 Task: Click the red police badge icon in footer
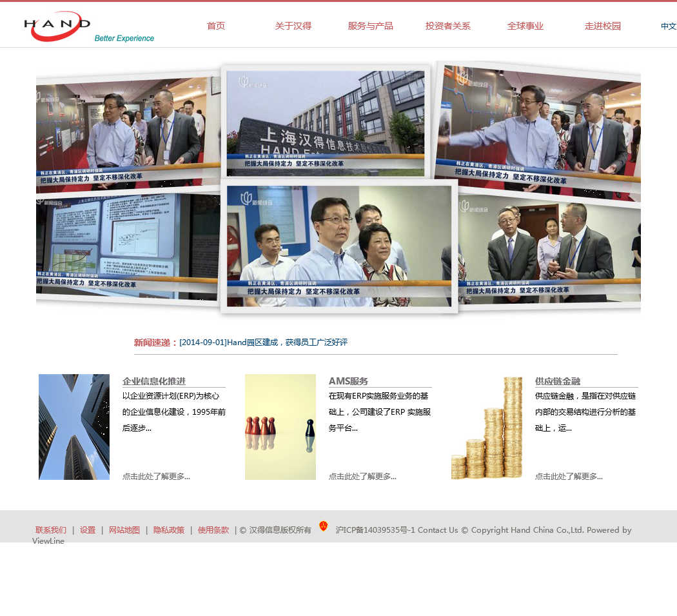tap(324, 526)
